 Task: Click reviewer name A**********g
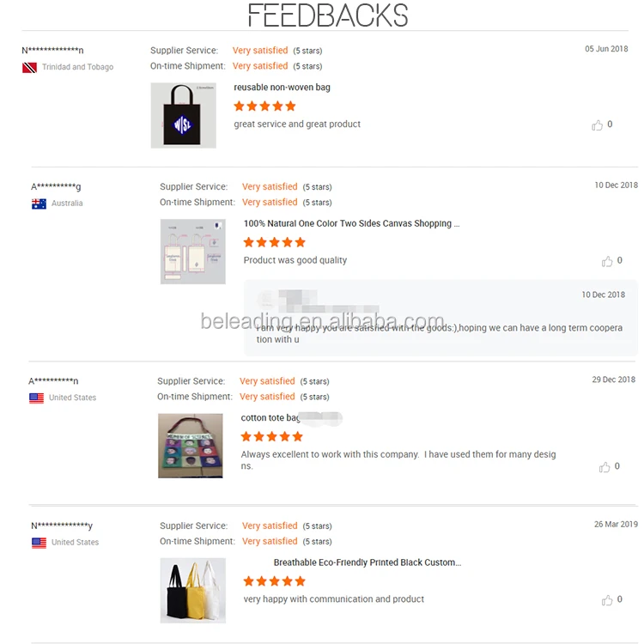click(x=56, y=187)
